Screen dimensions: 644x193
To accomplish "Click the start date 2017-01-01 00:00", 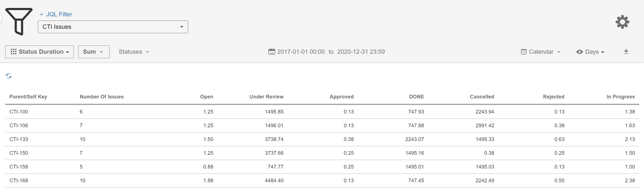I will point(301,52).
